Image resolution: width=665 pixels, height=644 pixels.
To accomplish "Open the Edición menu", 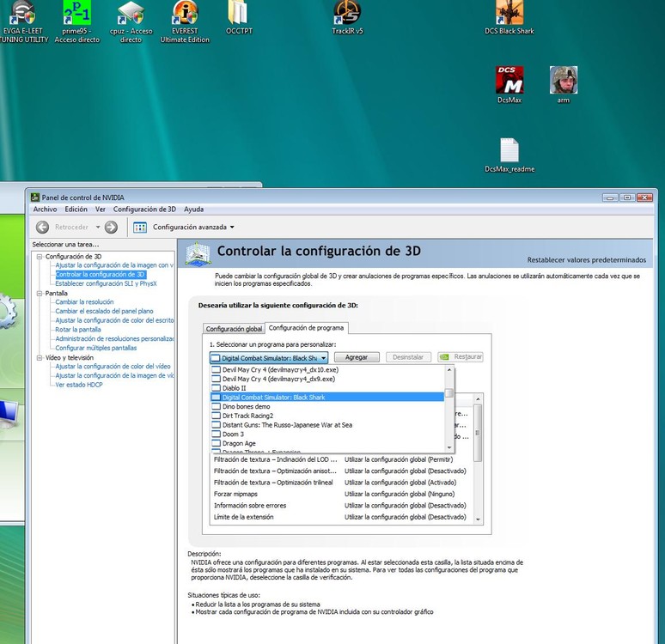I will coord(76,210).
